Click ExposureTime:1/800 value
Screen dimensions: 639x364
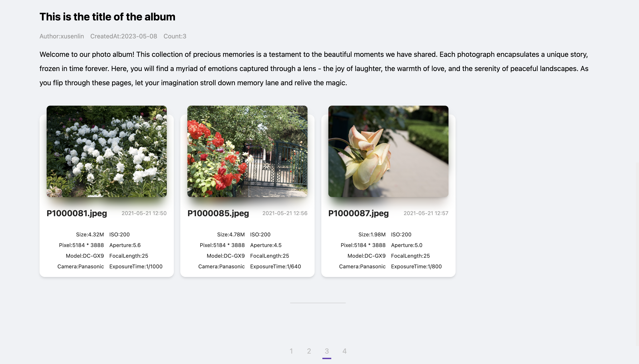[x=416, y=267]
